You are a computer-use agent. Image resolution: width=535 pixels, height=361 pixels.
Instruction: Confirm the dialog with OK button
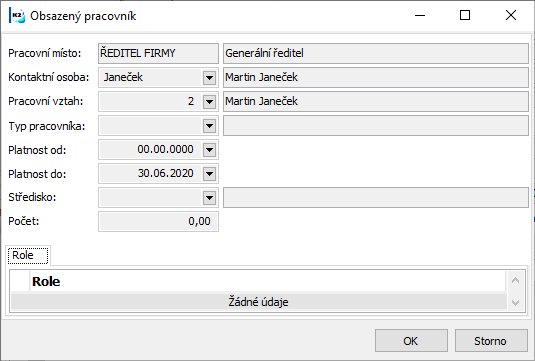pos(411,341)
